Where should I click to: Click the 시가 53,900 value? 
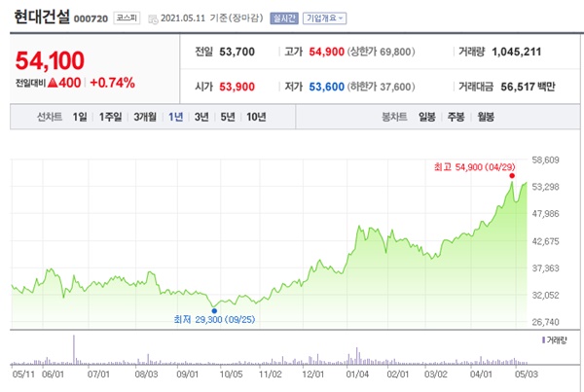pyautogui.click(x=237, y=87)
